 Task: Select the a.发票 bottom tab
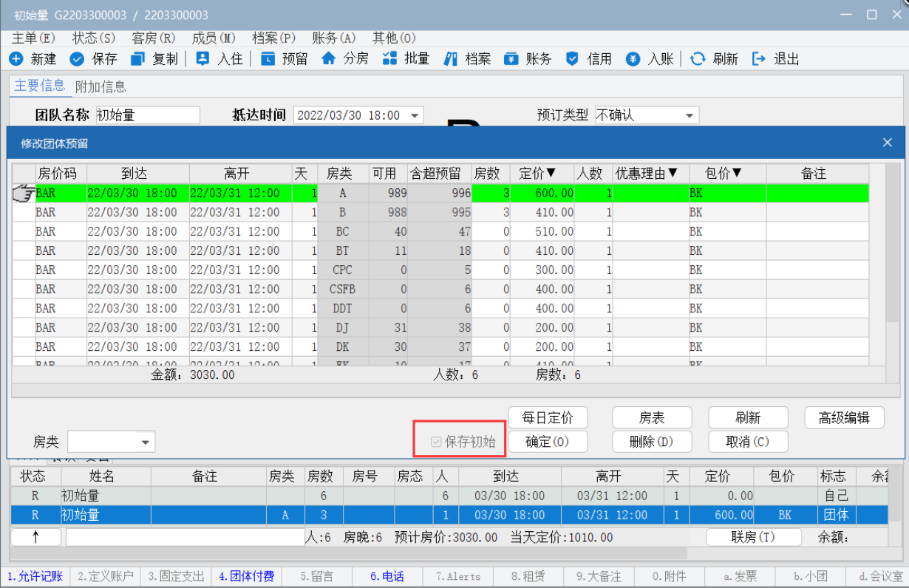[x=740, y=576]
